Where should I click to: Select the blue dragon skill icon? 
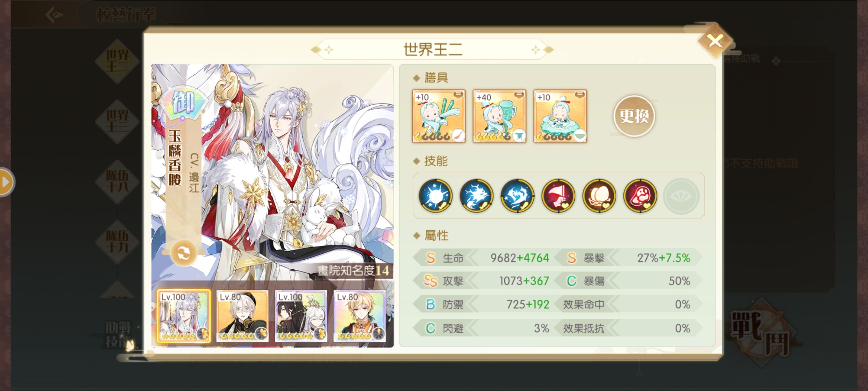pyautogui.click(x=476, y=196)
